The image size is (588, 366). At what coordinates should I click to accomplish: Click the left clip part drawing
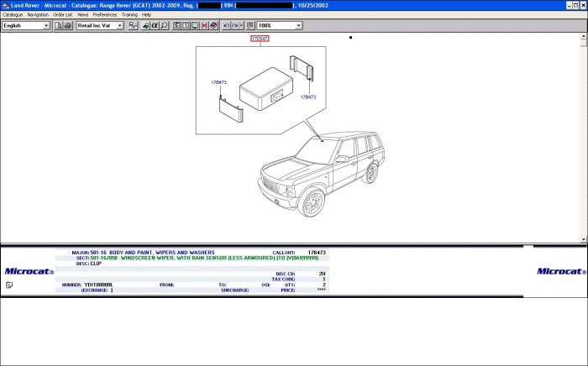pos(231,109)
